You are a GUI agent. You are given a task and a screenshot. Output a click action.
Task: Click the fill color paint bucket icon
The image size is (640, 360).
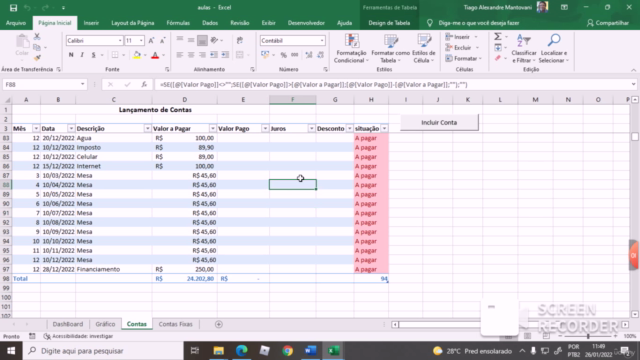click(137, 55)
